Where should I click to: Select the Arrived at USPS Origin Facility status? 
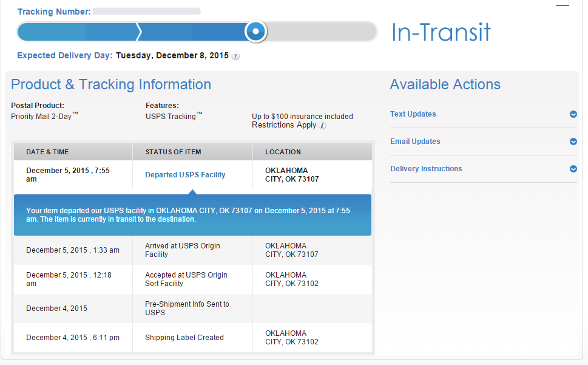coord(183,250)
